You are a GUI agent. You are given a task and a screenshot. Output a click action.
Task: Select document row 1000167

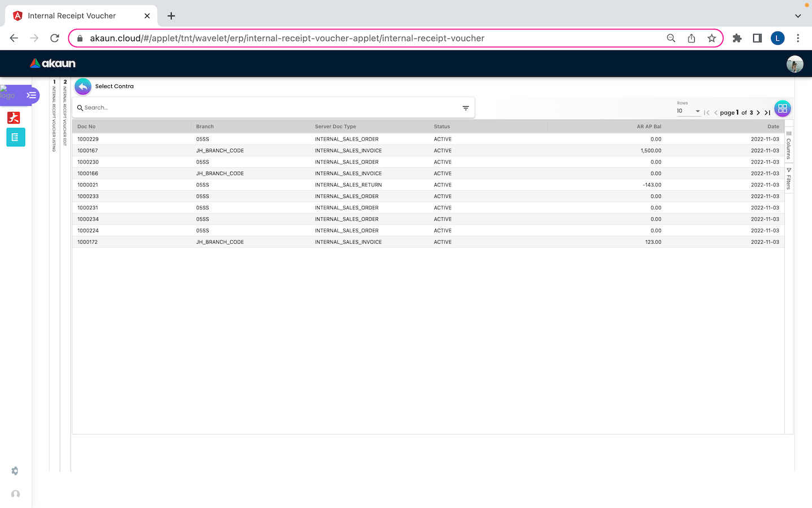pos(428,151)
